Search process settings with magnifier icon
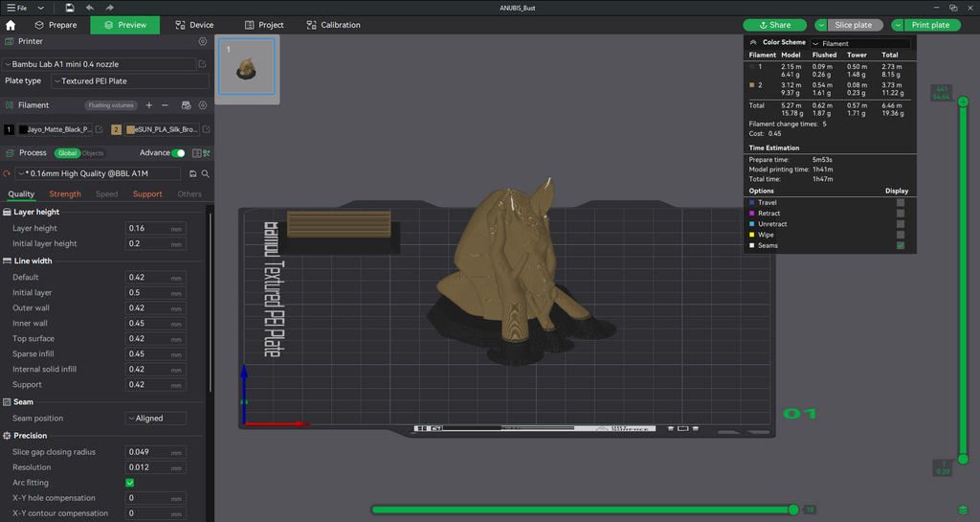The width and height of the screenshot is (980, 522). pyautogui.click(x=205, y=173)
